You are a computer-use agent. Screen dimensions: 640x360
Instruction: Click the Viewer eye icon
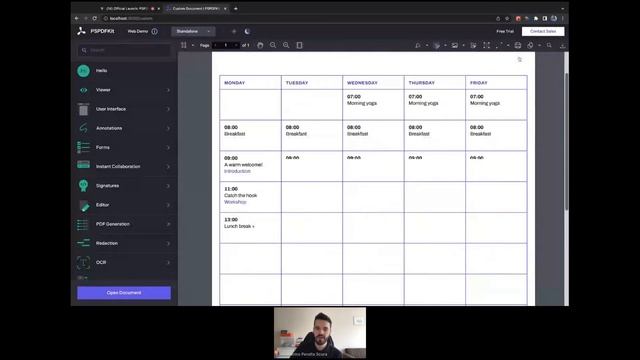(x=83, y=90)
